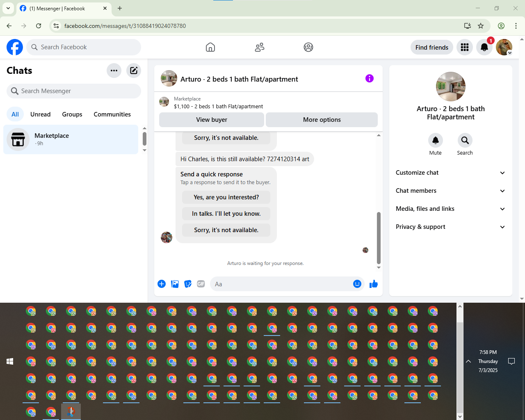Send a thumbs-up like

point(374,284)
